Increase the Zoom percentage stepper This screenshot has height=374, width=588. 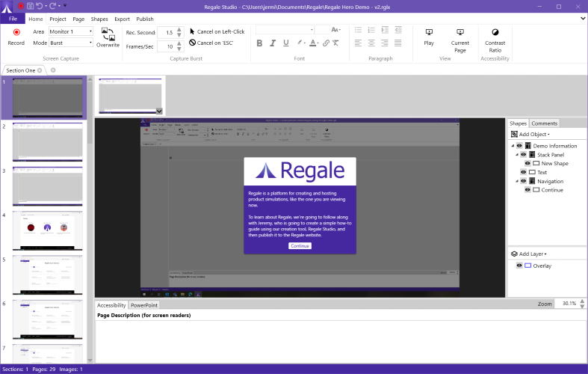(x=582, y=301)
